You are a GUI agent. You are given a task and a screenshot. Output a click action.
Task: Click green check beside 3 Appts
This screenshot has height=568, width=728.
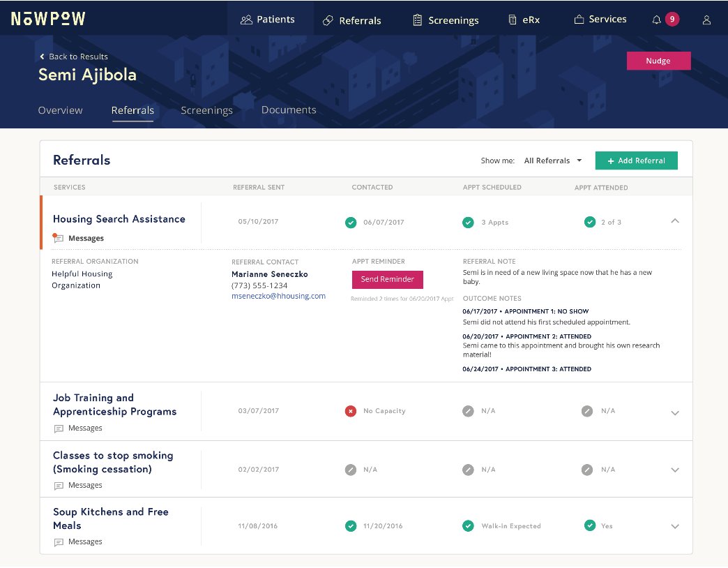(x=468, y=223)
